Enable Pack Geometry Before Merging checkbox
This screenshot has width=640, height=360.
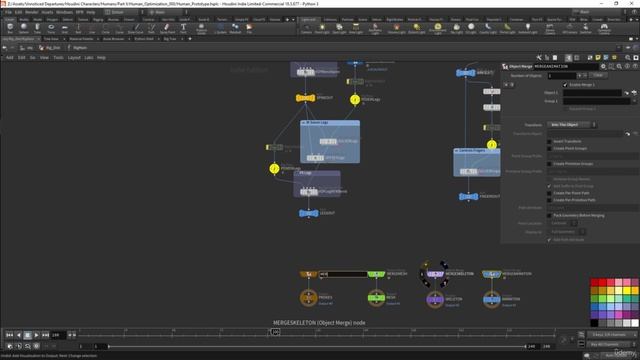click(549, 215)
